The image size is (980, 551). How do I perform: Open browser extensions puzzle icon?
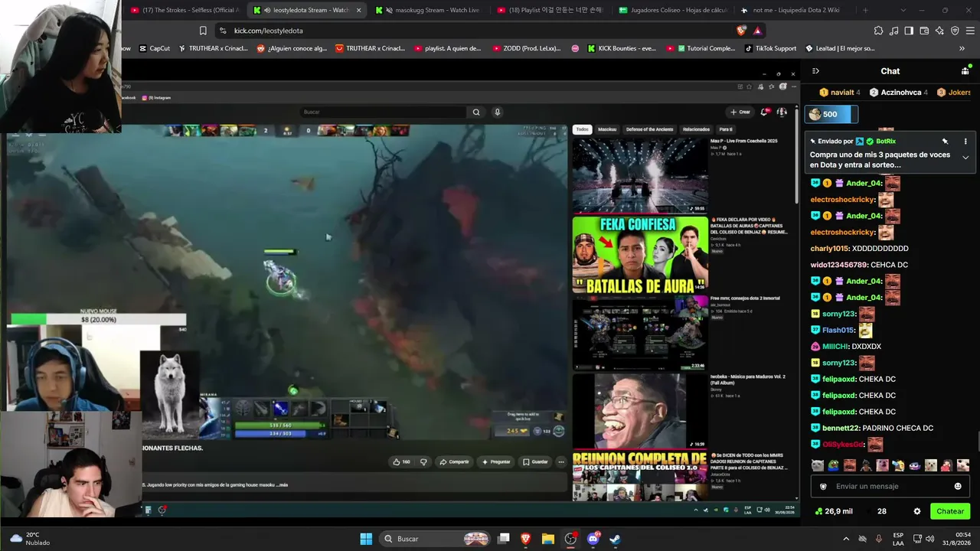(x=878, y=31)
